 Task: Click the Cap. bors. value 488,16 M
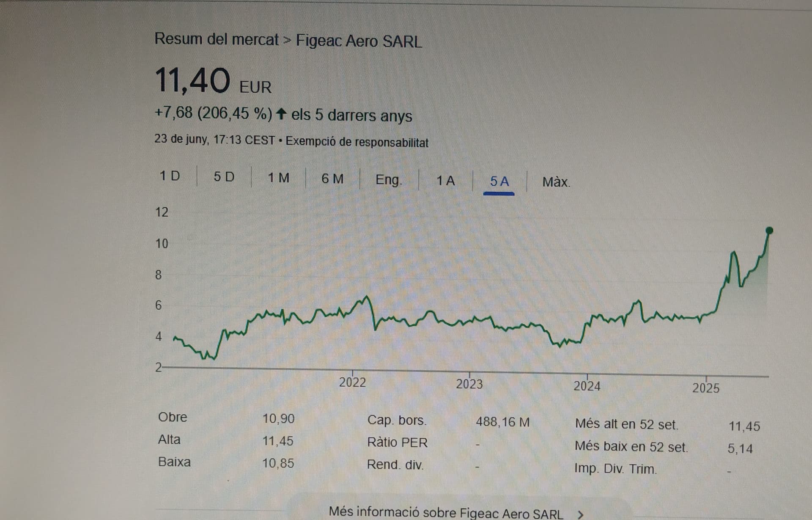(502, 422)
